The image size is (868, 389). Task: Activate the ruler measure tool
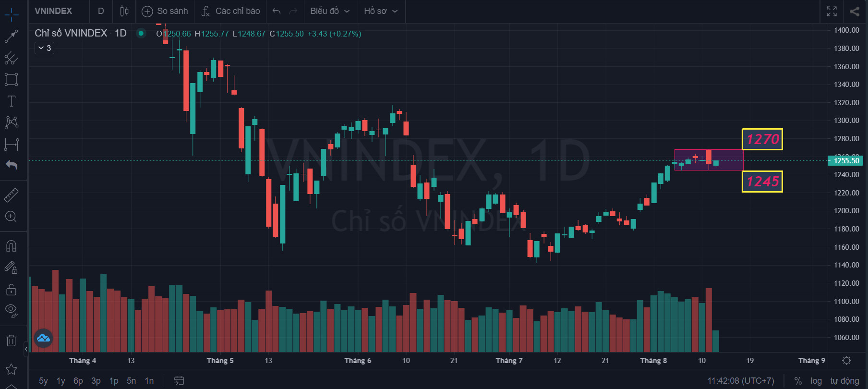pyautogui.click(x=12, y=195)
